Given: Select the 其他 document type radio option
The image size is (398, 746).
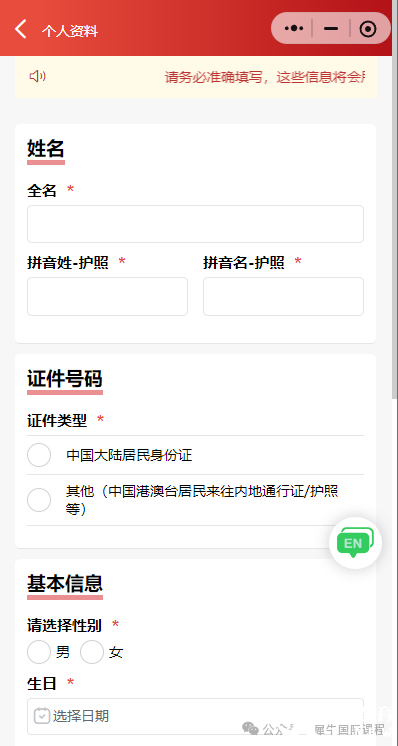Looking at the screenshot, I should coord(39,500).
